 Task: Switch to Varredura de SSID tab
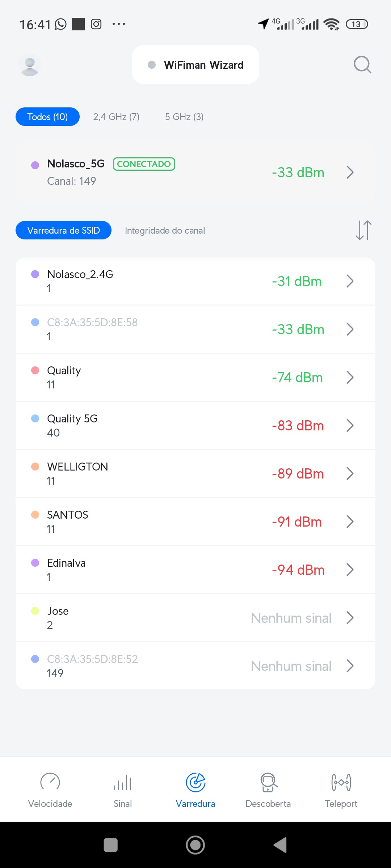pyautogui.click(x=63, y=230)
